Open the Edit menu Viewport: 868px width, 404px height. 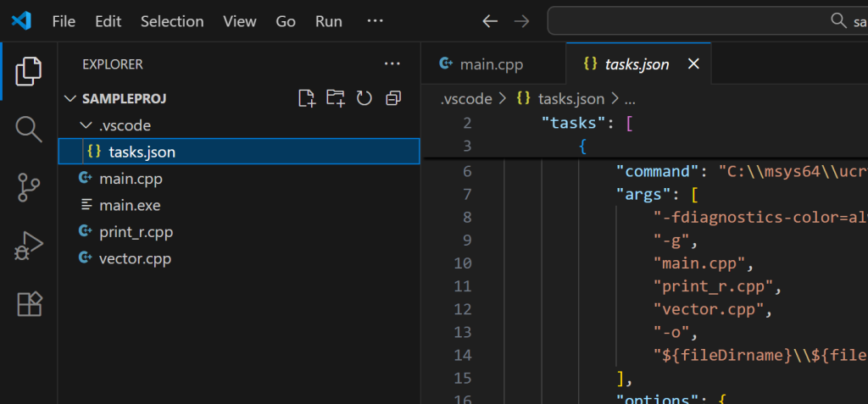coord(108,21)
